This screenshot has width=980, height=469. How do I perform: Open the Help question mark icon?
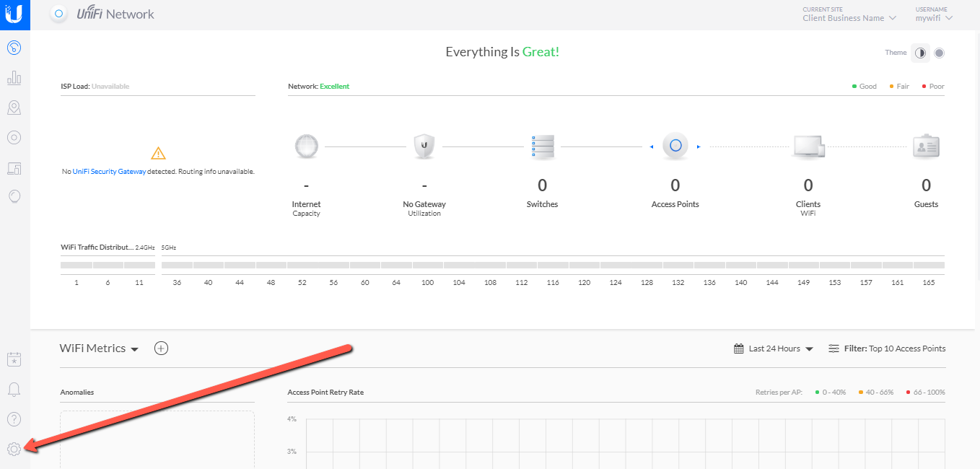14,419
